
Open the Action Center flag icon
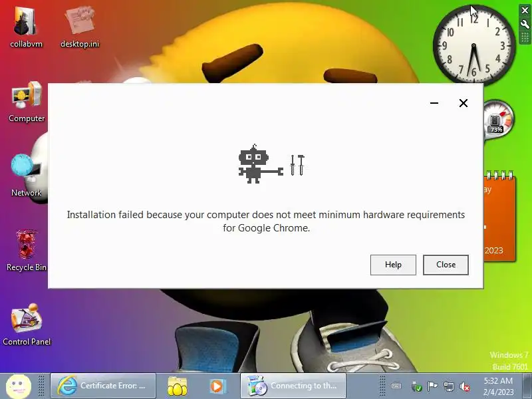tap(432, 386)
